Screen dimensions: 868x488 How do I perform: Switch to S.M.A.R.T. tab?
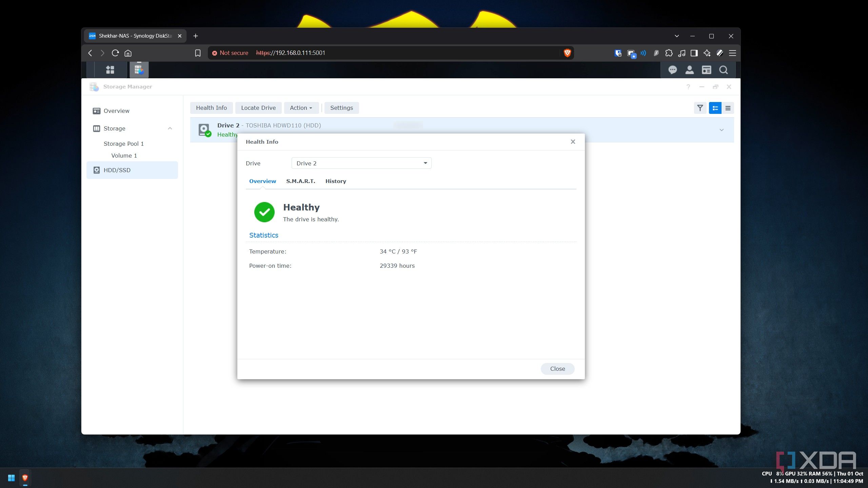(300, 181)
